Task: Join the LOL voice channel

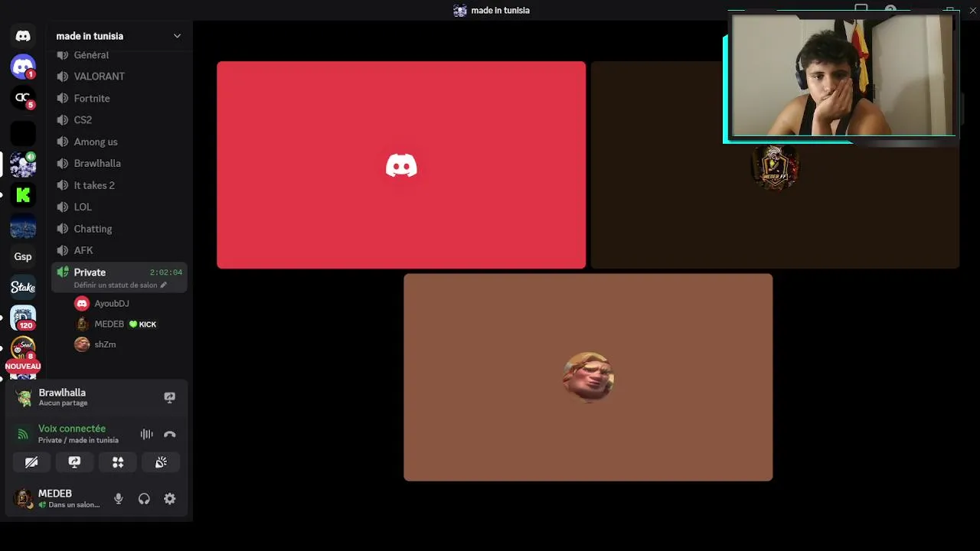Action: (119, 207)
